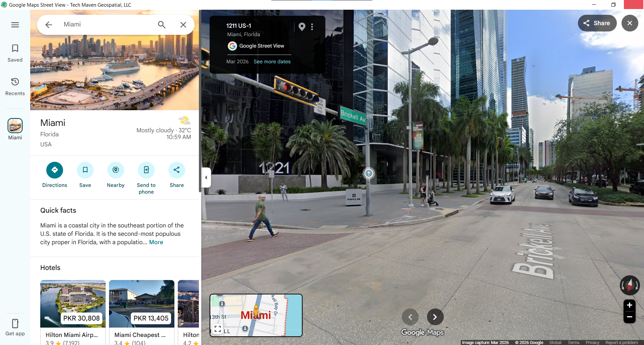Screen dimensions: 644x345
Task: Expand Quick facts with More link
Action: (156, 242)
